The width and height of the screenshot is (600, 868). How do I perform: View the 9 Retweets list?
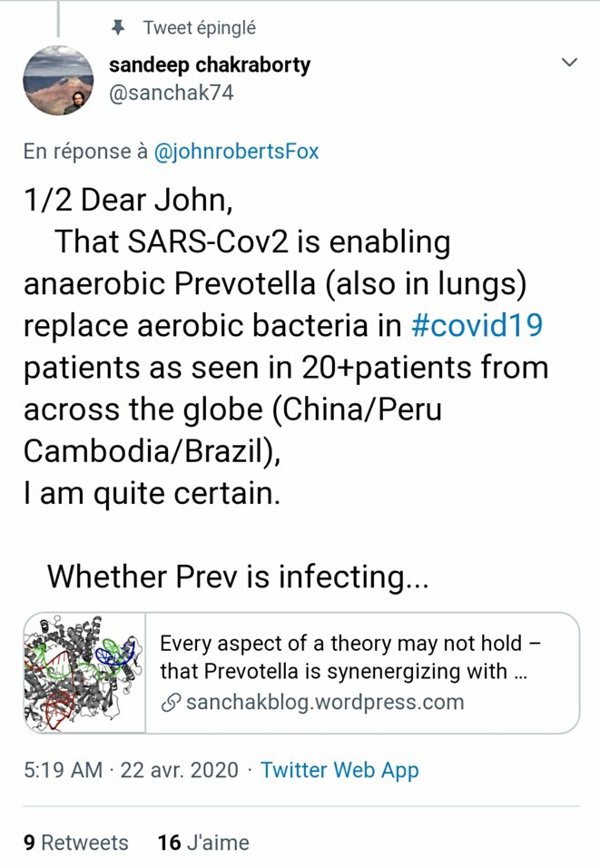[76, 843]
